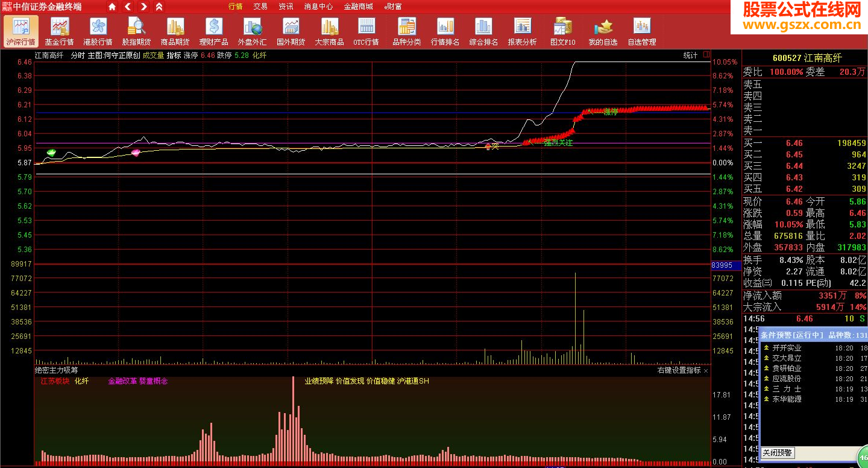Screen dimensions: 868x468
Task: Go to home with the house icon
Action: click(112, 7)
